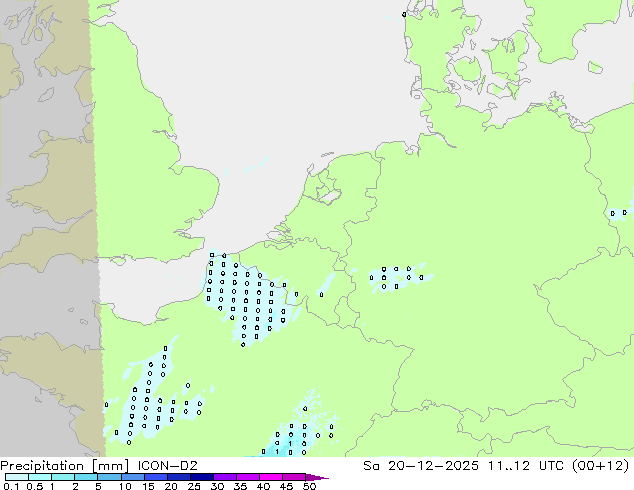Screen dimensions: 634x490
Task: Click the legend swatch between 2 and 5
Action: (86, 477)
